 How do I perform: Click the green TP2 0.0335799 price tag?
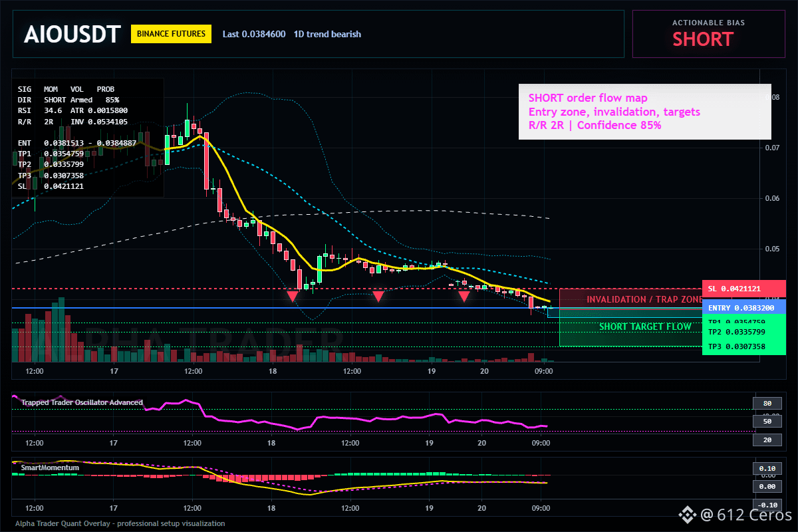coord(744,331)
